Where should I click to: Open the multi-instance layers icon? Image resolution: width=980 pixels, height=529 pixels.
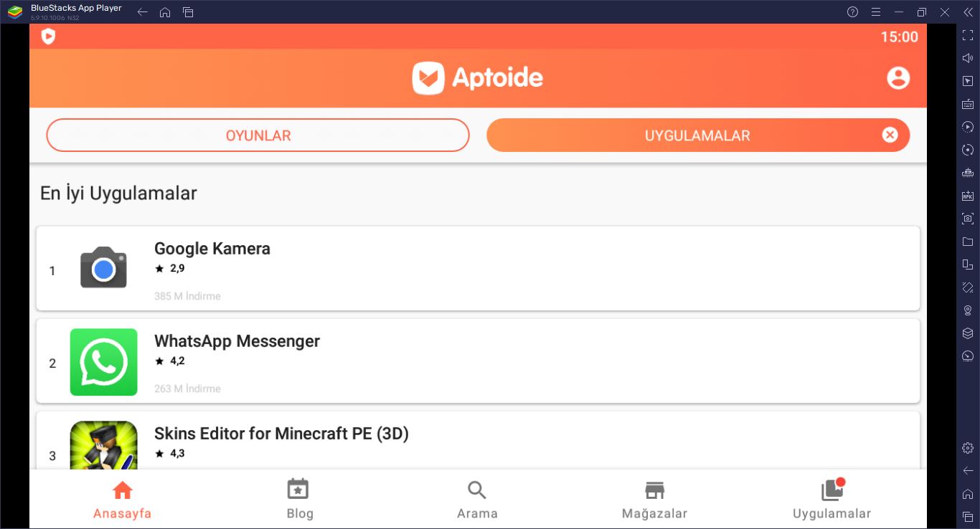pyautogui.click(x=968, y=333)
